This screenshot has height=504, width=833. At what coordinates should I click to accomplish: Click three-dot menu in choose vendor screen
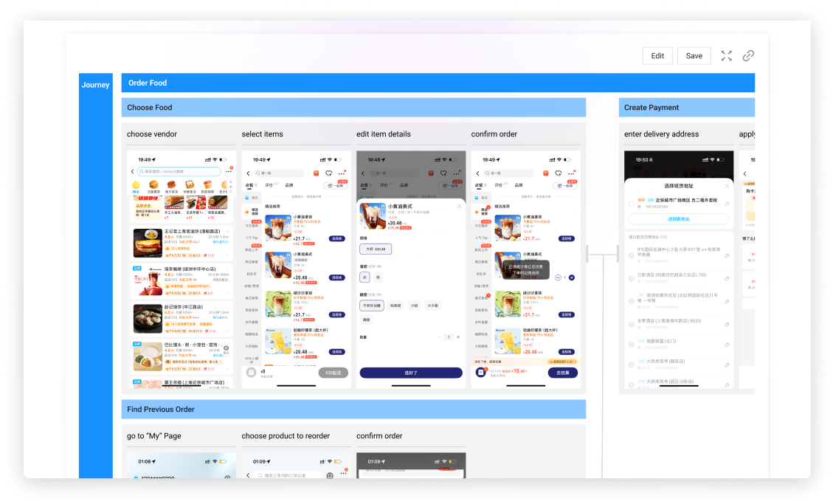point(228,172)
